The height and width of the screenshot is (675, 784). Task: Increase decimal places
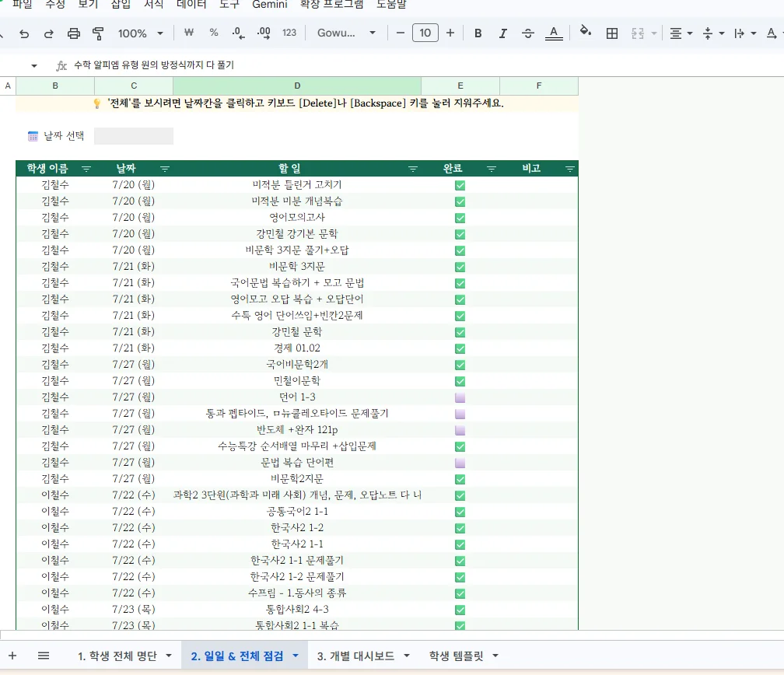pos(264,33)
